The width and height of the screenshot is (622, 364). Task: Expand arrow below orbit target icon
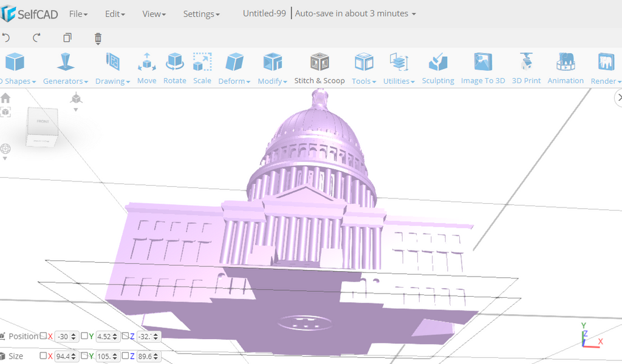point(5,158)
